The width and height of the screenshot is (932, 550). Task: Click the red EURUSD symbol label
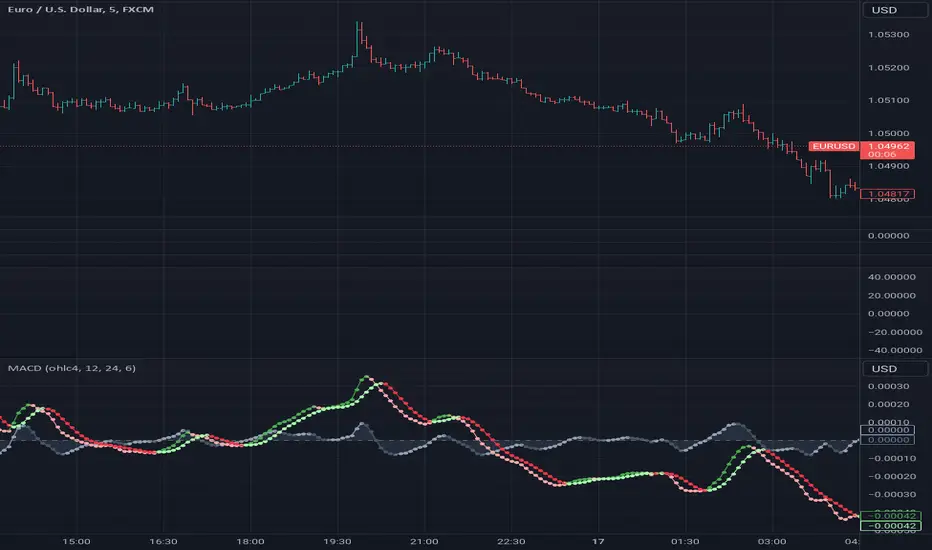tap(834, 147)
